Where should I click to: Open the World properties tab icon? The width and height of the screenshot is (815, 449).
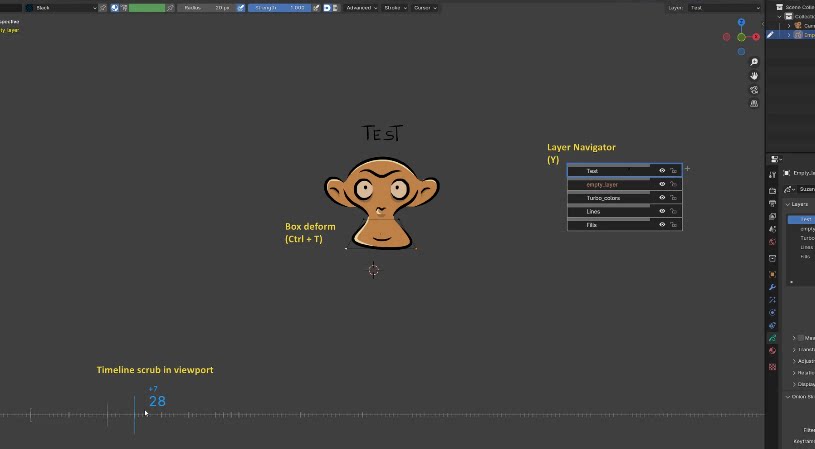(772, 242)
